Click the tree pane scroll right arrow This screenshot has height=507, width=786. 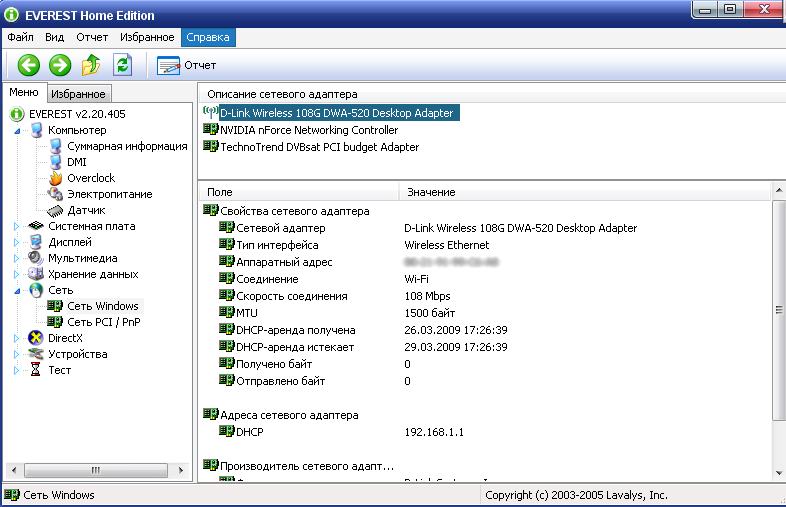180,470
